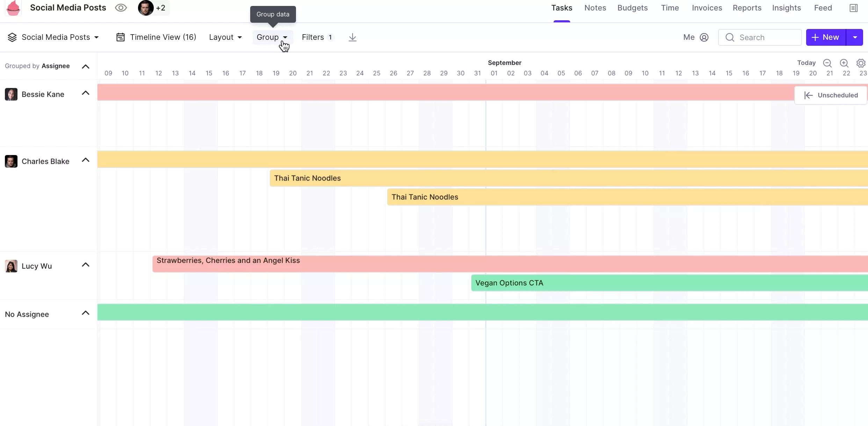Go to the Time tab
Viewport: 868px width, 426px height.
670,8
